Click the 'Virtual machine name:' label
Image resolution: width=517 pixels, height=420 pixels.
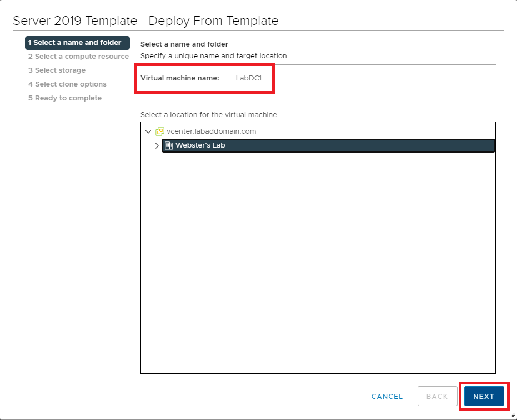click(180, 78)
